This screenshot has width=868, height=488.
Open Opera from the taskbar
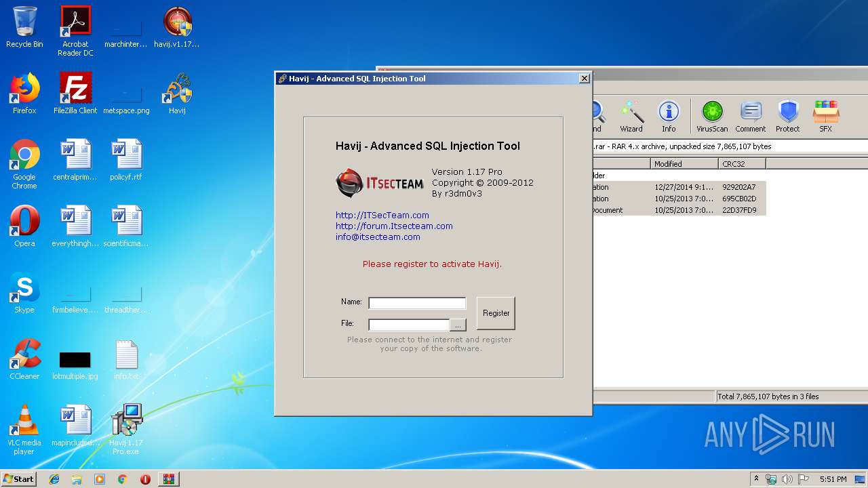point(145,479)
